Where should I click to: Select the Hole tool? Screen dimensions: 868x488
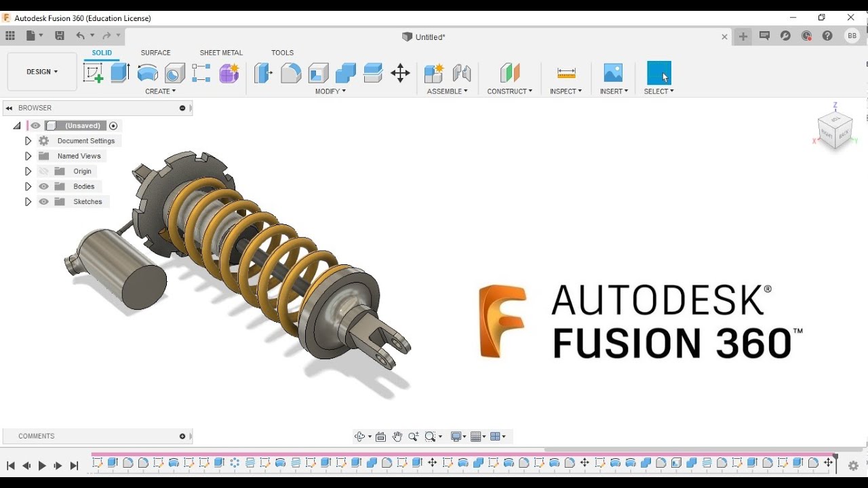pyautogui.click(x=175, y=73)
